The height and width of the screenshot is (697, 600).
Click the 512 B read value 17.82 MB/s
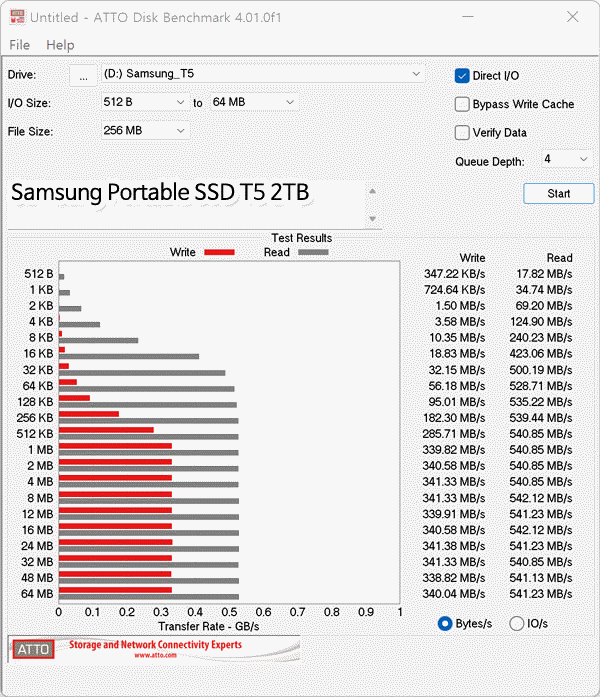coord(544,274)
